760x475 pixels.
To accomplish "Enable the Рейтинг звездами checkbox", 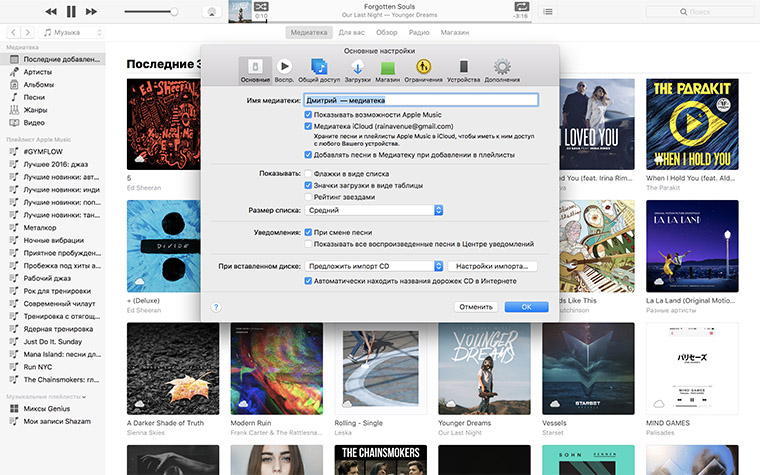I will pyautogui.click(x=308, y=197).
